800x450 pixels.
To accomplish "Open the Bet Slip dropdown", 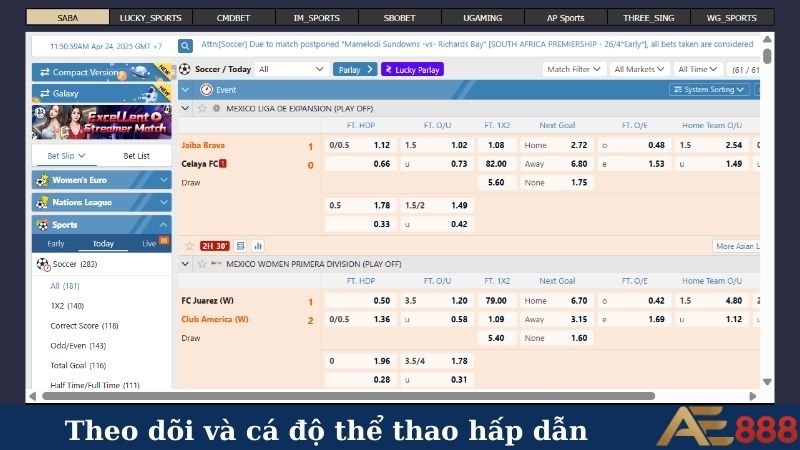I will click(x=66, y=156).
